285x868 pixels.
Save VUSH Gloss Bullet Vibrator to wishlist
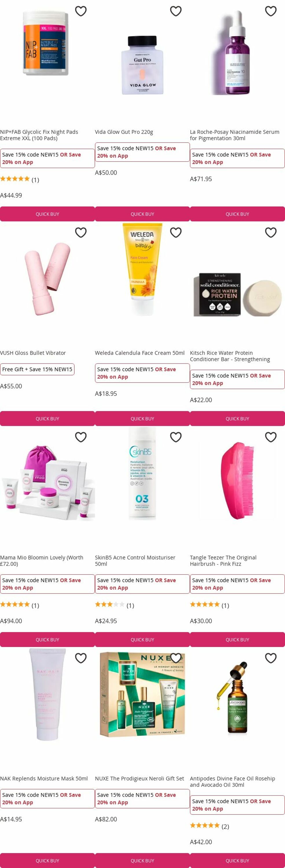(x=81, y=233)
